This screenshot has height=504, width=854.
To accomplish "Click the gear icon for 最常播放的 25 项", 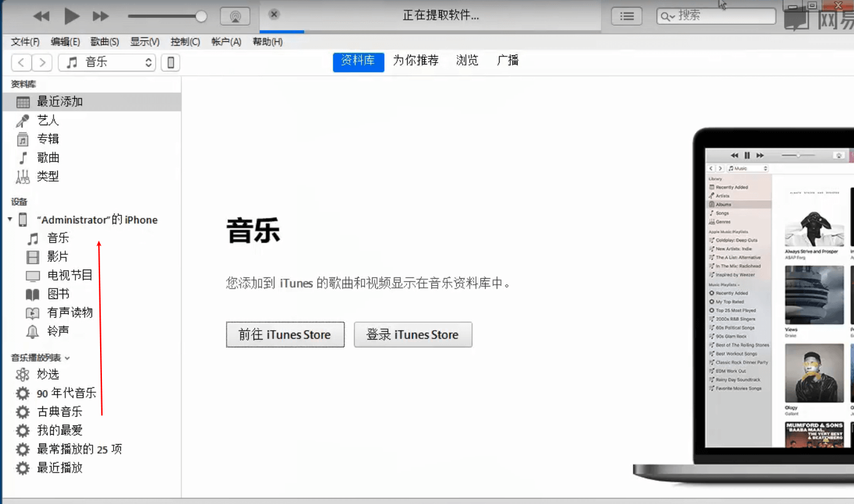I will [23, 449].
